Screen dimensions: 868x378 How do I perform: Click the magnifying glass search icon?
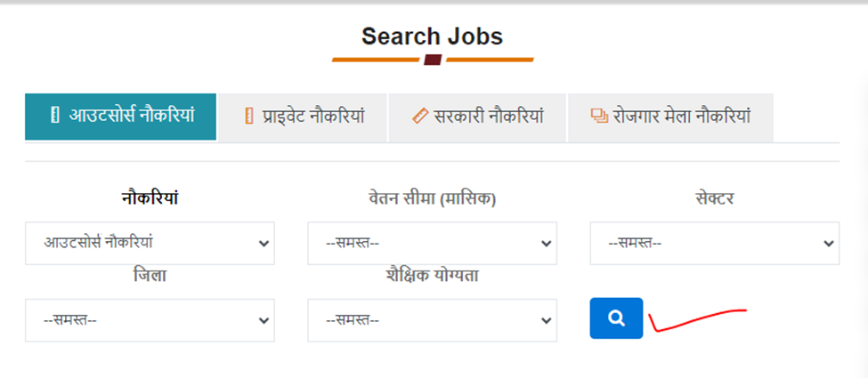616,318
